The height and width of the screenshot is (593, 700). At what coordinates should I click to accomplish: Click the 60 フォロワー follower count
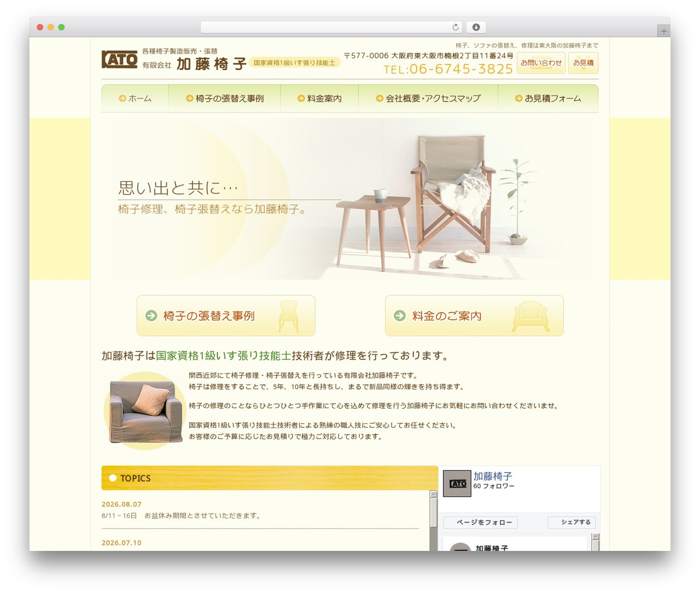coord(494,486)
